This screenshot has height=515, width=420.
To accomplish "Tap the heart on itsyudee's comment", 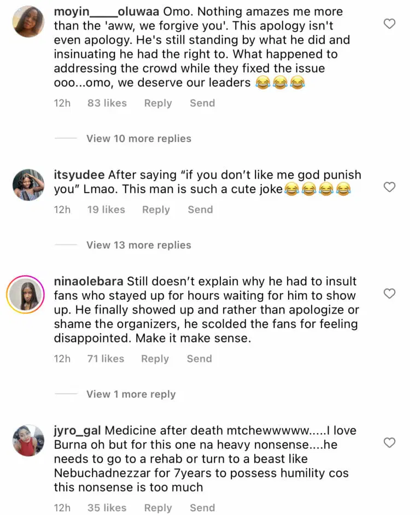I will coord(389,188).
